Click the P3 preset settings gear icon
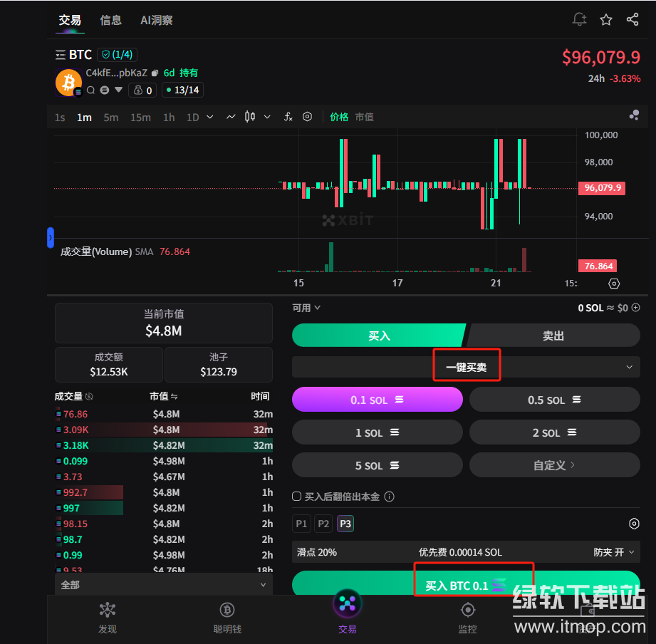 coord(634,524)
